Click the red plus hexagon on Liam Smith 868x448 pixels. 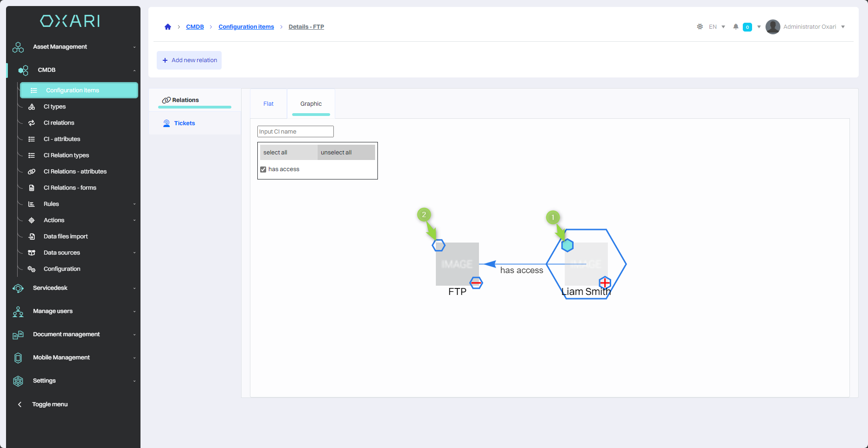(x=605, y=282)
